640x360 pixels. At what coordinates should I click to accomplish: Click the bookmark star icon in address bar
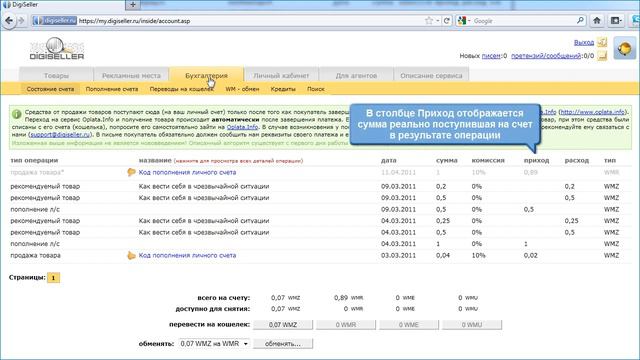[429, 20]
